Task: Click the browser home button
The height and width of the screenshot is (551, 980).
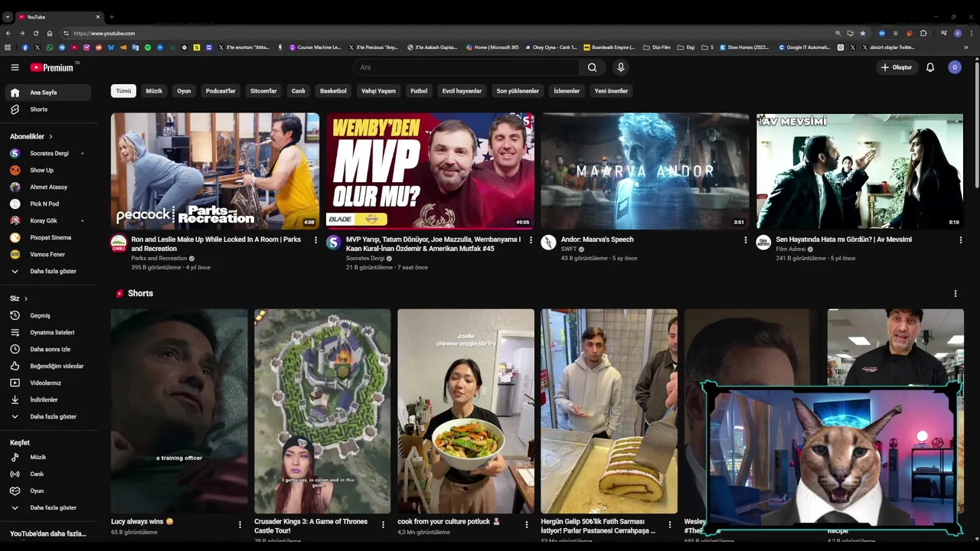Action: (50, 33)
